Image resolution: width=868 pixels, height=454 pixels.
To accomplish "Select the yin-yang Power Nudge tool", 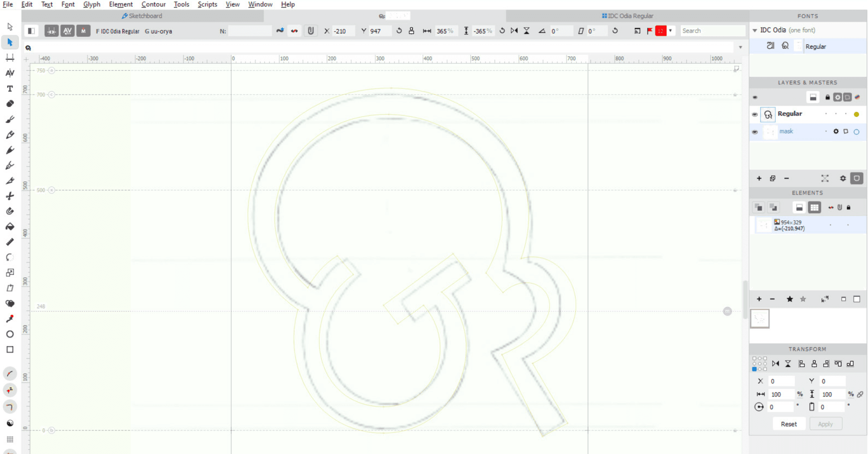I will [10, 423].
